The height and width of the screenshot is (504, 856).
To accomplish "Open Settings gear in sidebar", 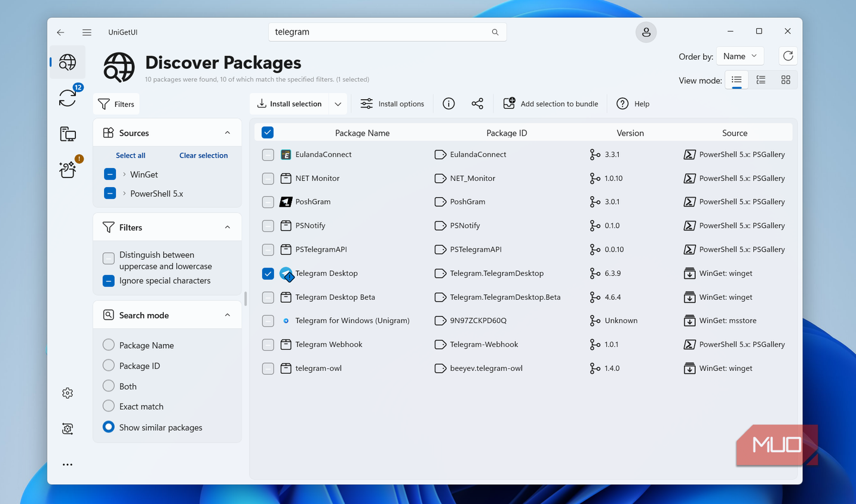I will pos(68,393).
